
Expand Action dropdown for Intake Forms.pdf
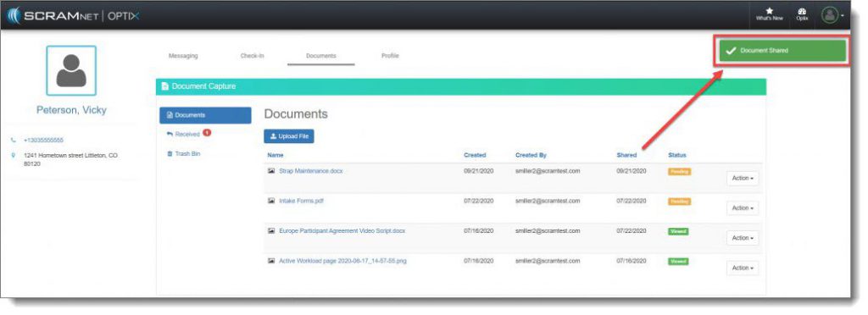(x=743, y=208)
